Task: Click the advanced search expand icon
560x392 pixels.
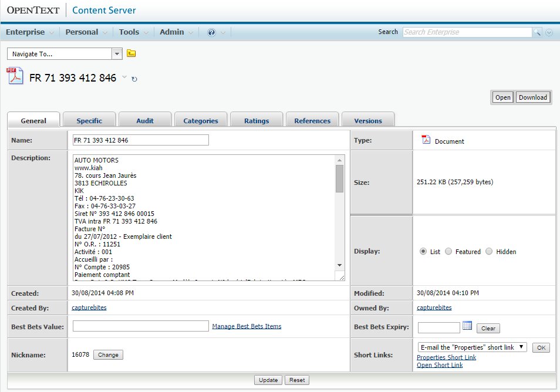Action: pyautogui.click(x=549, y=33)
